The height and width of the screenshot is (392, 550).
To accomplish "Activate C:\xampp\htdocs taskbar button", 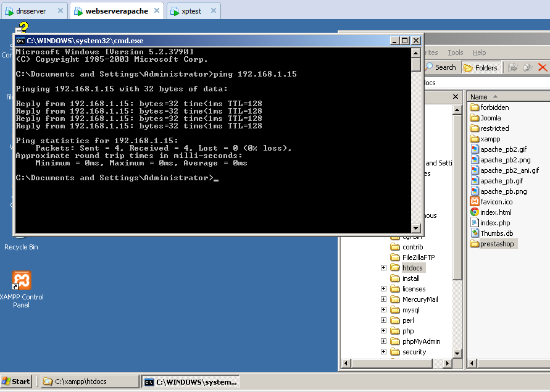I will tap(90, 382).
